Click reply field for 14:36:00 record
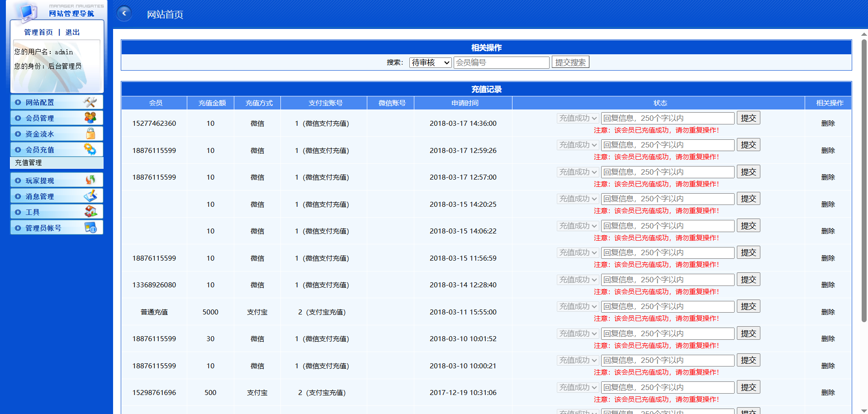Screen dimensions: 868x414 (x=668, y=118)
